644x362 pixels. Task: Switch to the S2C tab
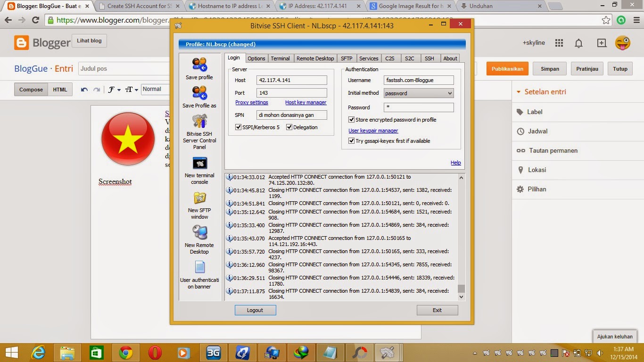410,58
